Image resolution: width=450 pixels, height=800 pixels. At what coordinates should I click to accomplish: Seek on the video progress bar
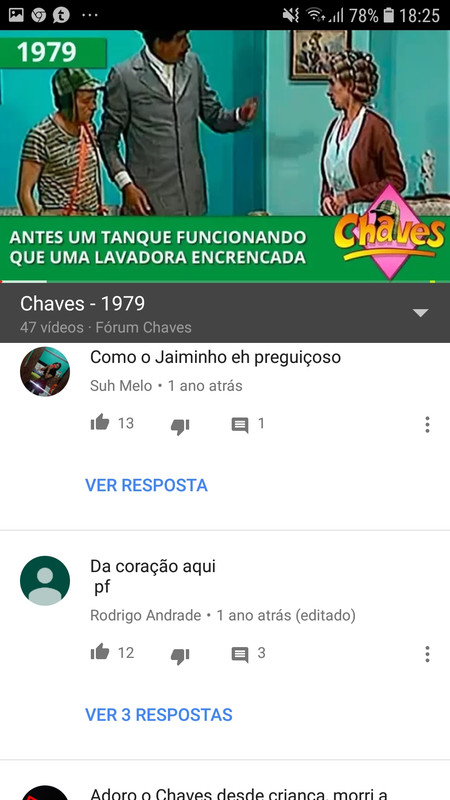pyautogui.click(x=225, y=282)
